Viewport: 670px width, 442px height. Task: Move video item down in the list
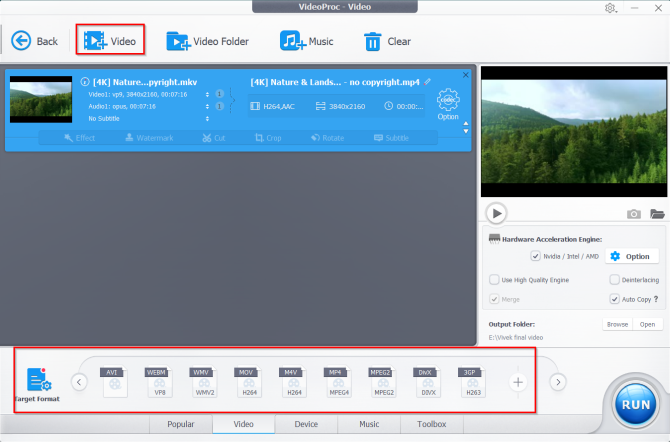466,131
